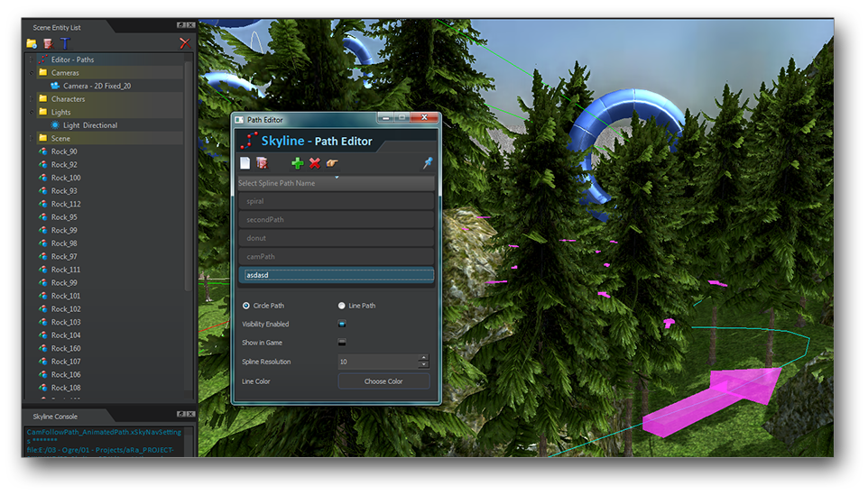Toggle the Show in Game checkbox
The image size is (868, 495).
[x=342, y=343]
